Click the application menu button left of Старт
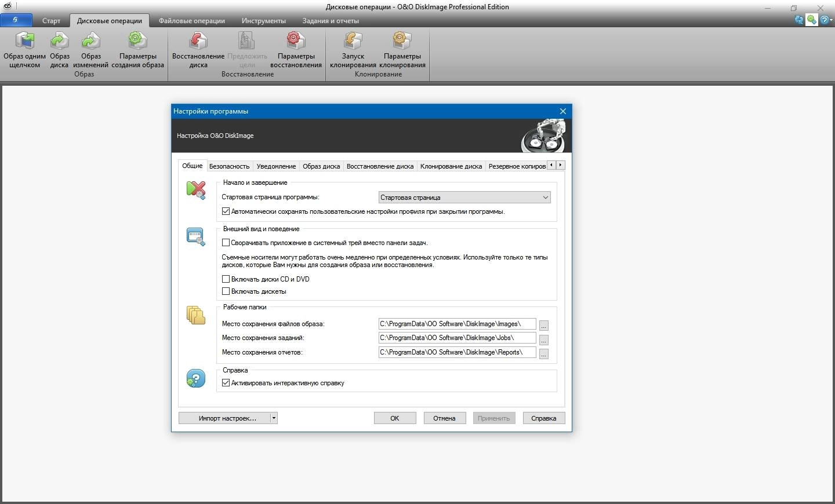The height and width of the screenshot is (504, 835). pyautogui.click(x=16, y=20)
